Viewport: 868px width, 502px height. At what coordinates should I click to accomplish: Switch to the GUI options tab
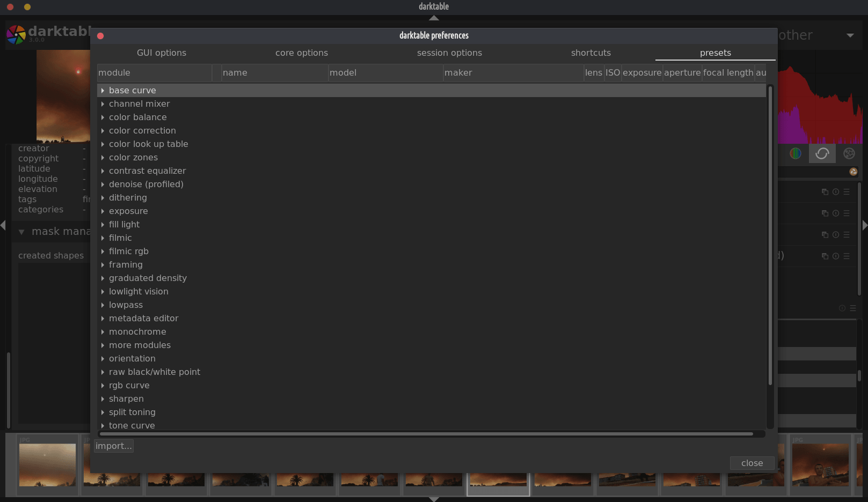[x=162, y=53]
